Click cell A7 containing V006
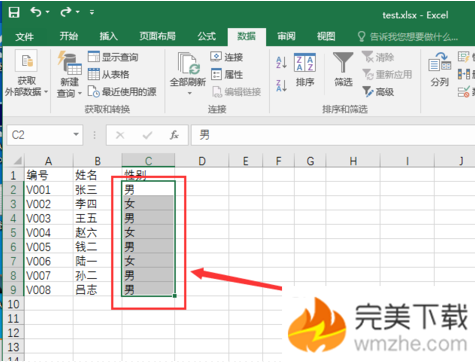 tap(49, 261)
